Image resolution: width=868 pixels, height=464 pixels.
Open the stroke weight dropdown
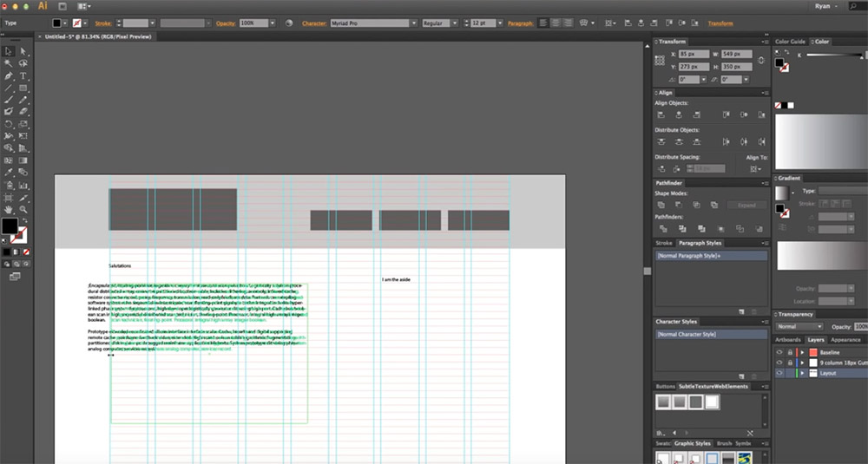tap(152, 23)
